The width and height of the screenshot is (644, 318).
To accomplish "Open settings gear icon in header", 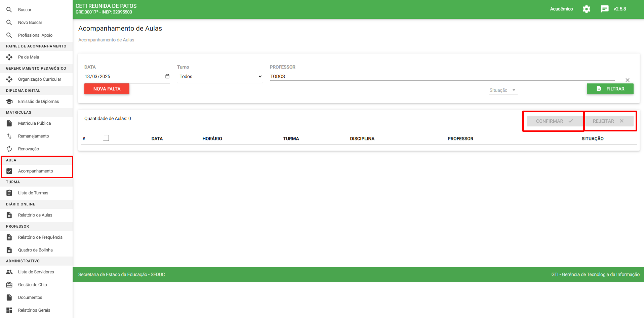I will 586,9.
